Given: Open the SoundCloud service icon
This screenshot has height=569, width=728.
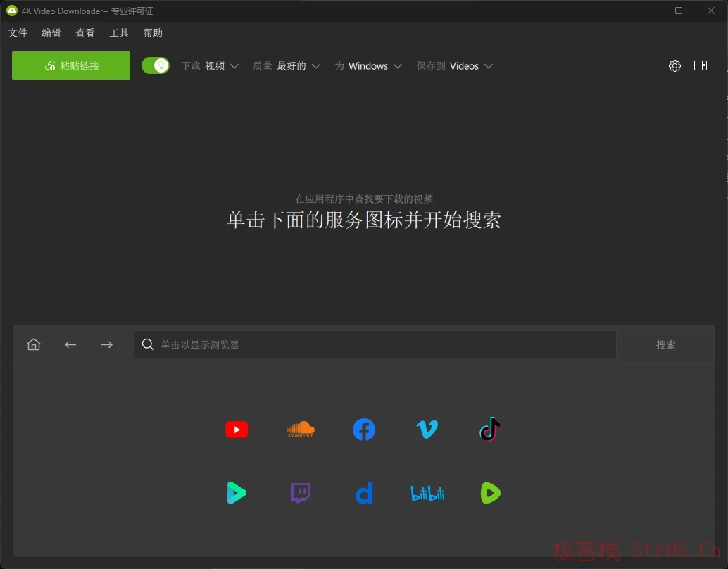Looking at the screenshot, I should [301, 430].
